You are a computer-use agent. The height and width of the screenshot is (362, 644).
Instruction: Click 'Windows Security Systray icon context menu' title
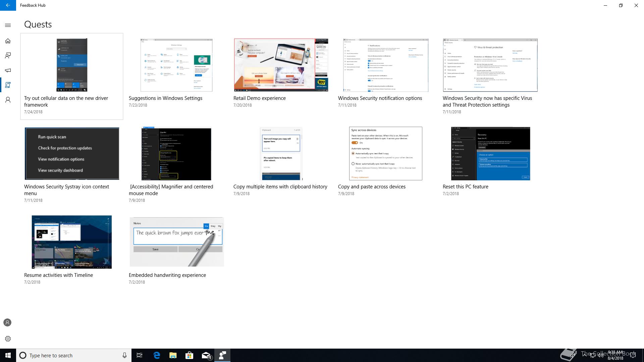[x=66, y=190]
